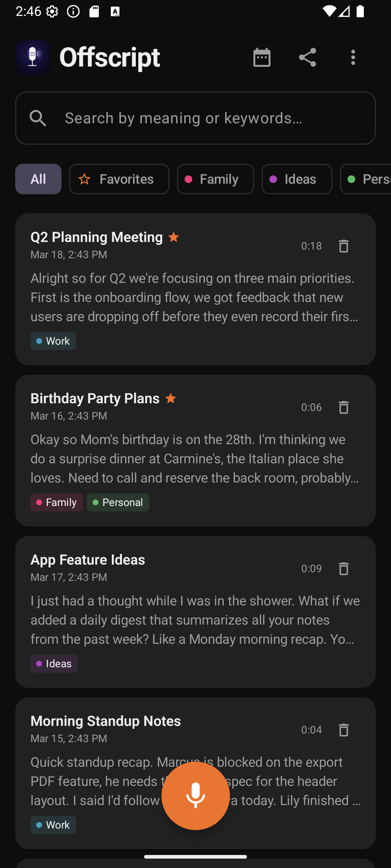
Task: Delete the App Feature Ideas note
Action: pyautogui.click(x=343, y=569)
